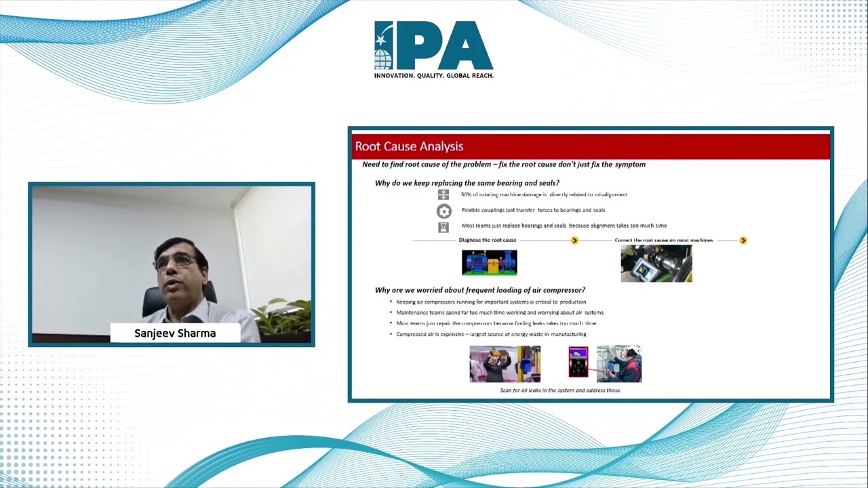868x488 pixels.
Task: Open the alignment tablet tool photo
Action: click(656, 264)
